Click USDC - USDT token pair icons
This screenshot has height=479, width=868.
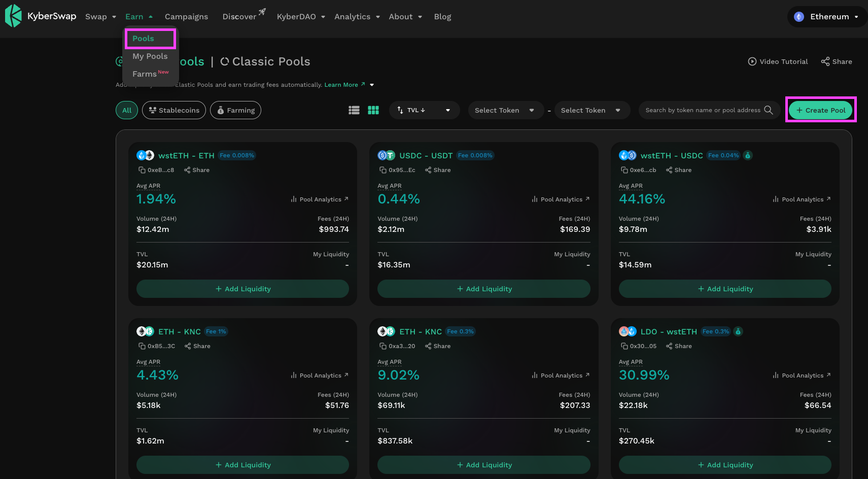click(x=386, y=155)
